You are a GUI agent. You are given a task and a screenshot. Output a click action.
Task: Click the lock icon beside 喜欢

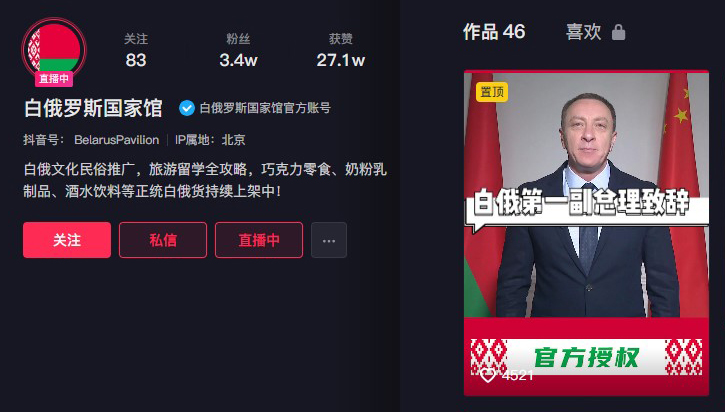pos(618,32)
